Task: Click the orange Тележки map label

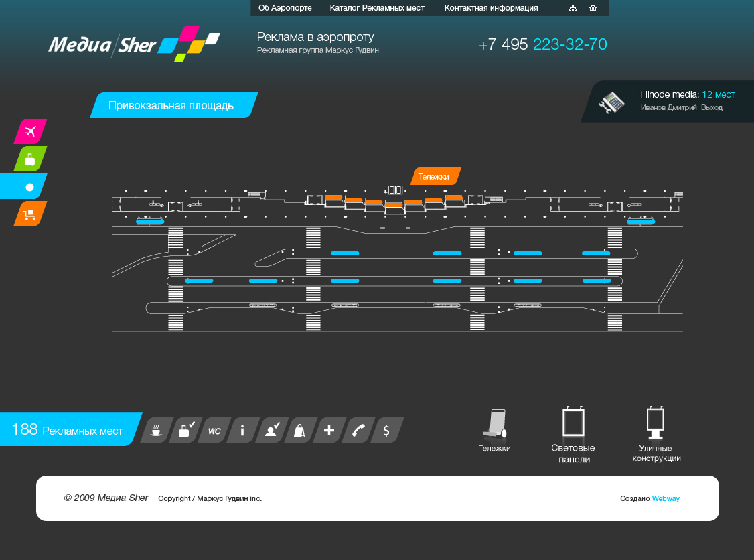Action: click(x=436, y=176)
